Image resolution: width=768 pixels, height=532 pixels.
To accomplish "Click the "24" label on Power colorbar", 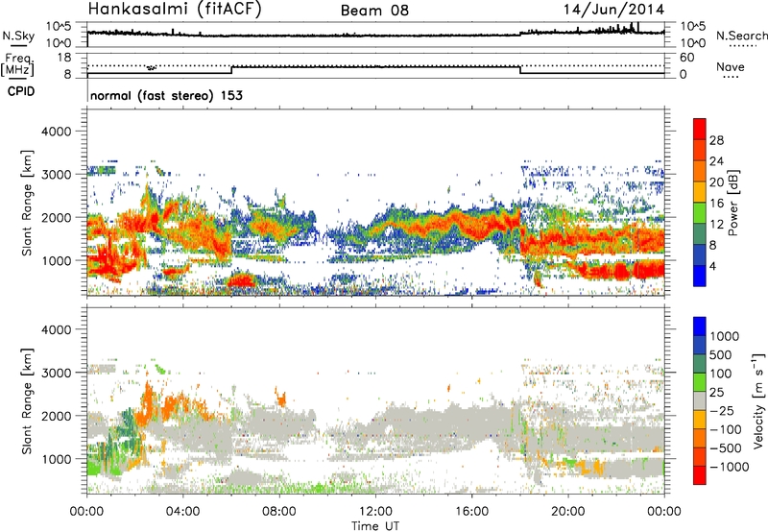I will click(x=716, y=161).
